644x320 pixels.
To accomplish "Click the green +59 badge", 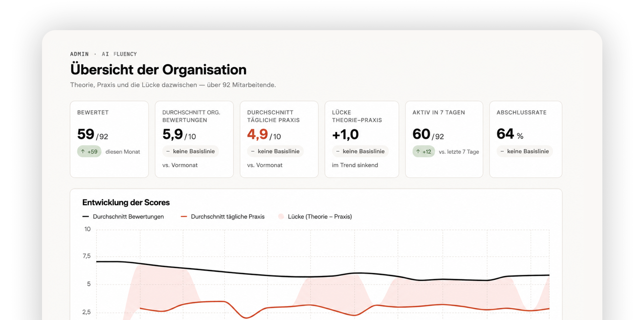I will pos(89,151).
